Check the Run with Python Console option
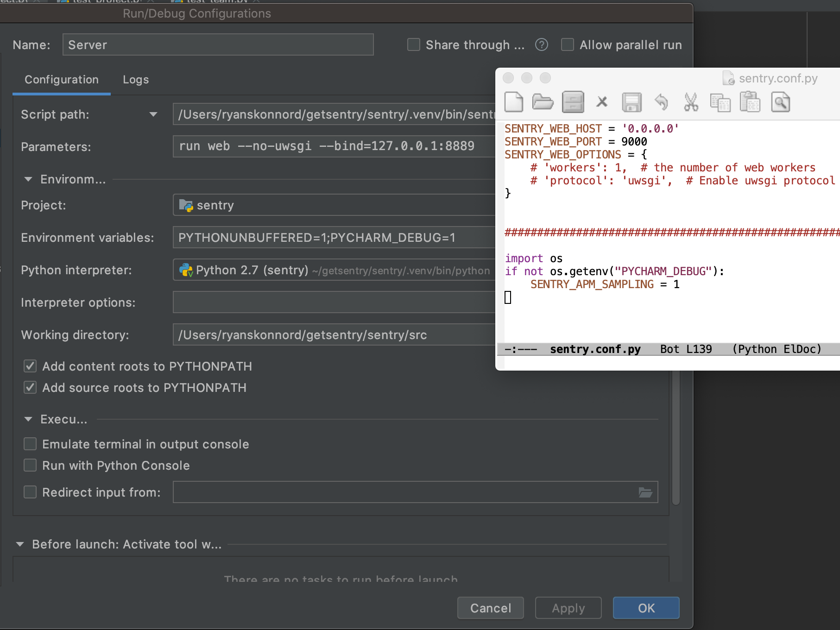 click(x=30, y=466)
